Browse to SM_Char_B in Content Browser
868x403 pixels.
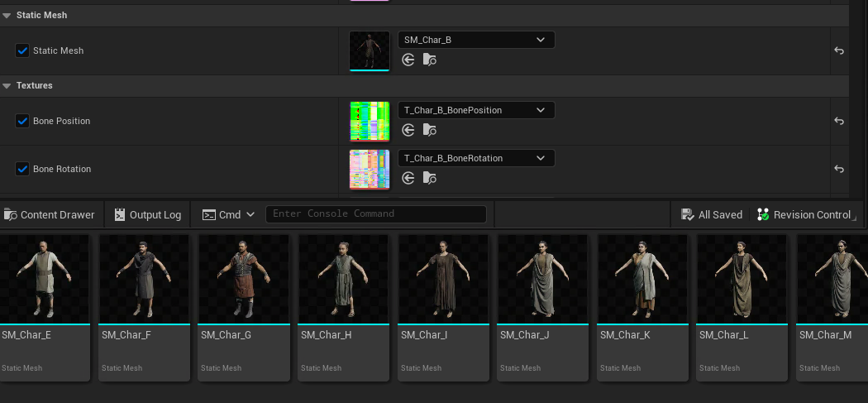[429, 60]
